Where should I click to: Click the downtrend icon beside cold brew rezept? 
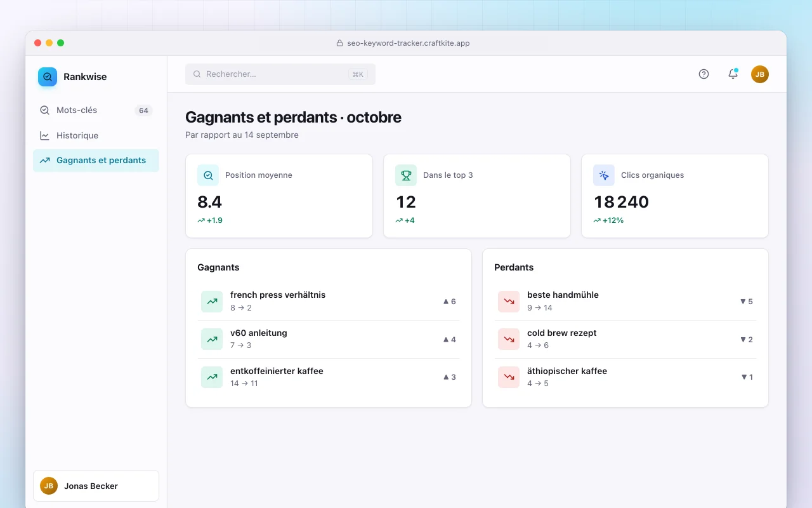pyautogui.click(x=509, y=339)
